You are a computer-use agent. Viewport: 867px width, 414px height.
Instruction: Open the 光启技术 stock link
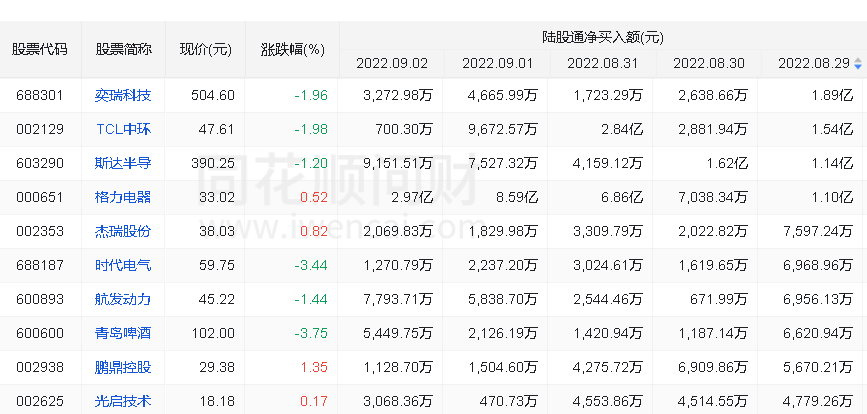click(123, 401)
